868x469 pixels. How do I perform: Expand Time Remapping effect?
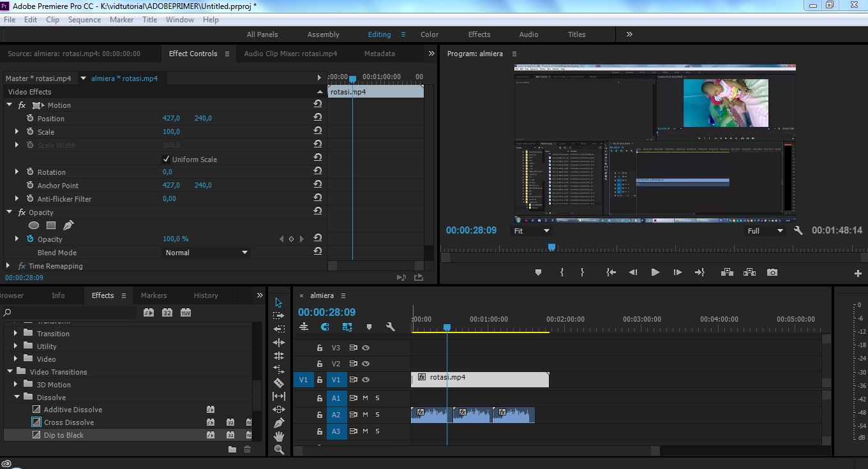pos(8,265)
